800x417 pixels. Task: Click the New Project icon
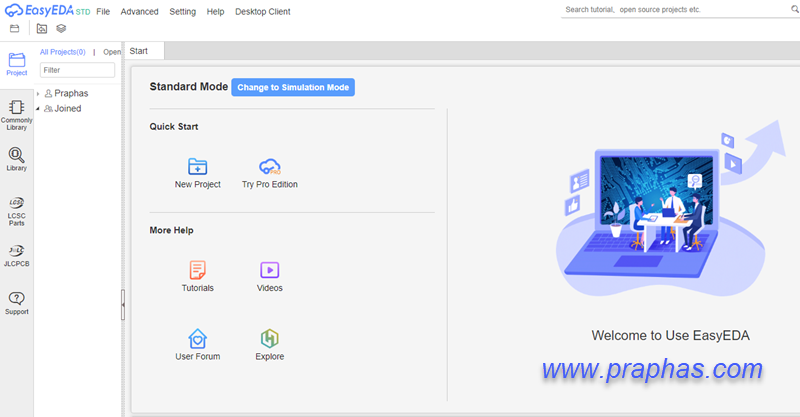pyautogui.click(x=197, y=174)
